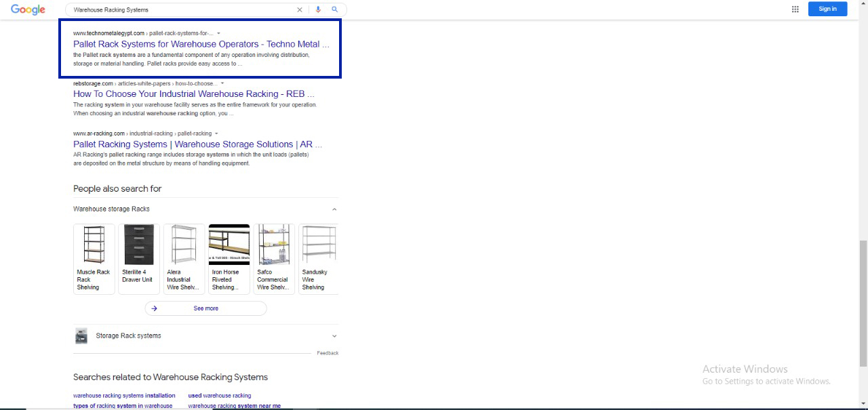Open the dropdown arrow beside rebstorage.com URL

222,83
